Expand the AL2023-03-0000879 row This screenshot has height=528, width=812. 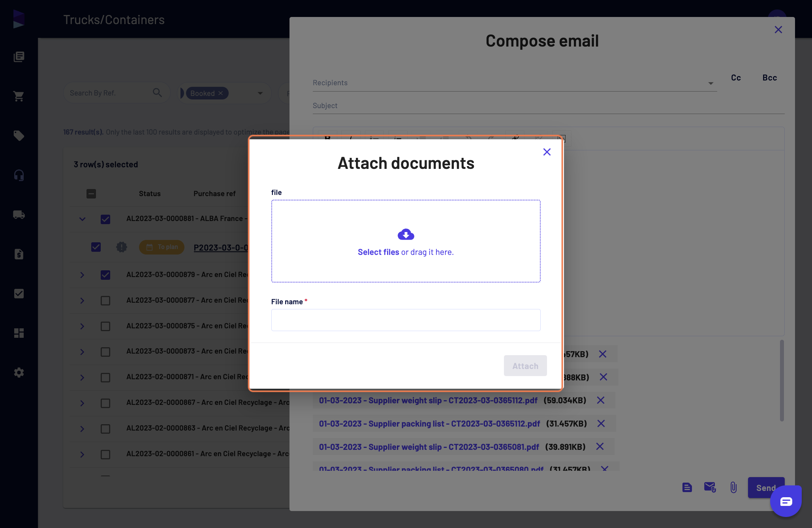point(82,275)
